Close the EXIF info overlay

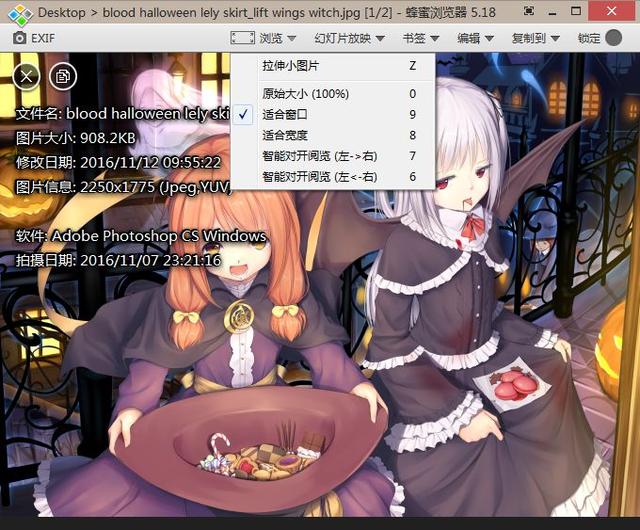[27, 76]
